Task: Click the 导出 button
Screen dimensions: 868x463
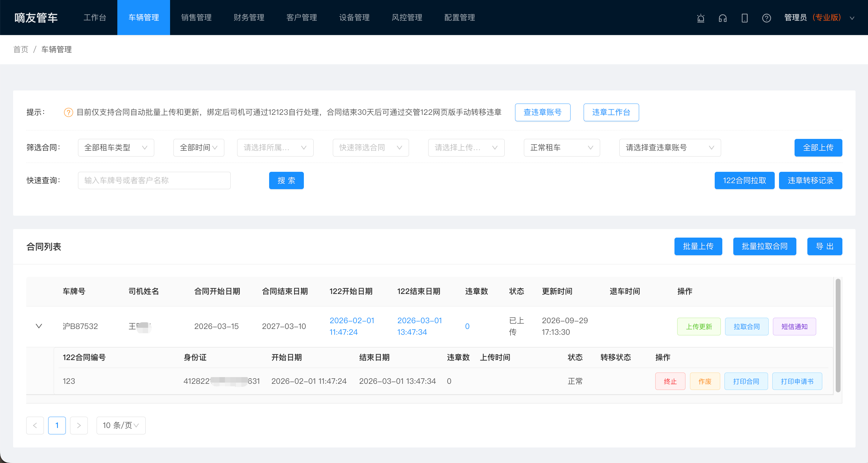Action: click(824, 246)
